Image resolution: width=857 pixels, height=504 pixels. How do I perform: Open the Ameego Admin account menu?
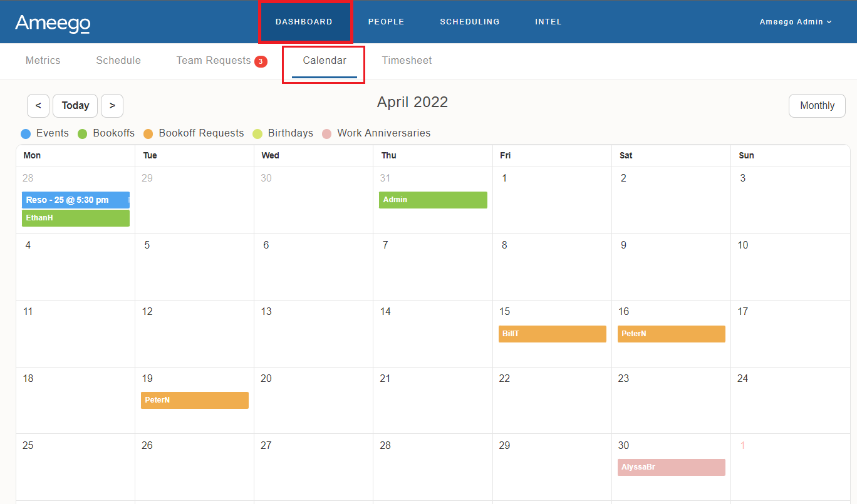(x=795, y=21)
